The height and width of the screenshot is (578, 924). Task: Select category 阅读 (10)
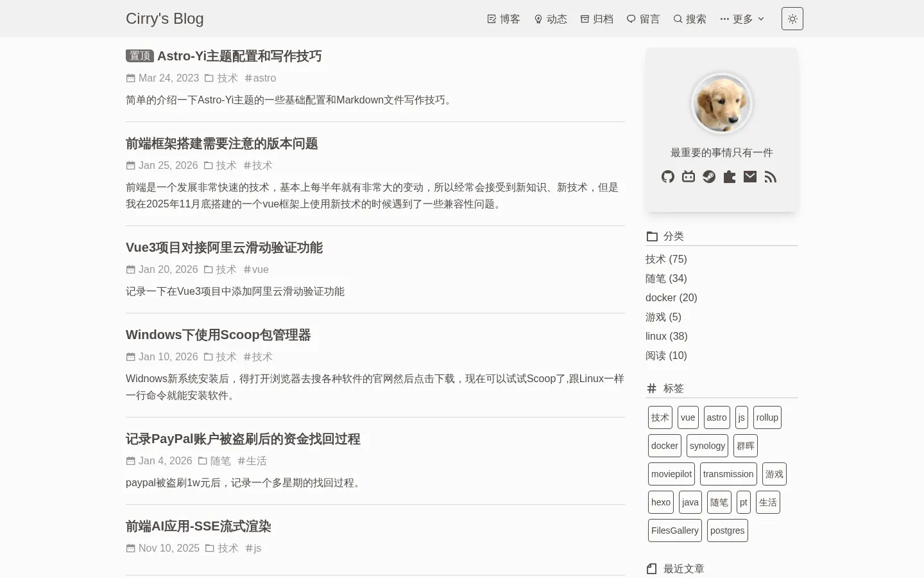pos(666,355)
